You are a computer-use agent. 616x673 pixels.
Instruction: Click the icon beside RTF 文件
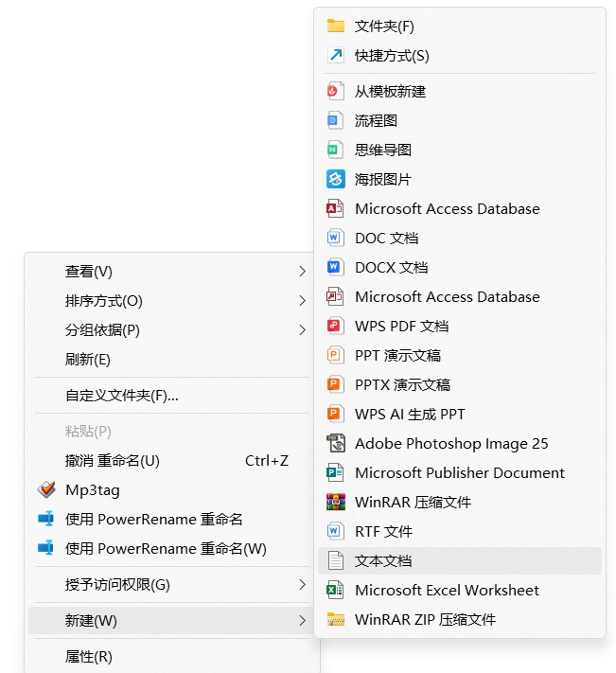[x=336, y=531]
